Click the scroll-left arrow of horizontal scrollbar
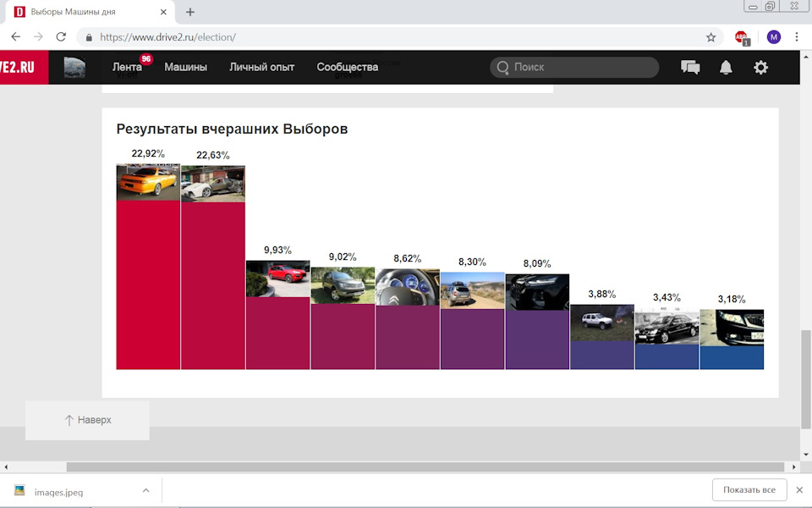 6,467
